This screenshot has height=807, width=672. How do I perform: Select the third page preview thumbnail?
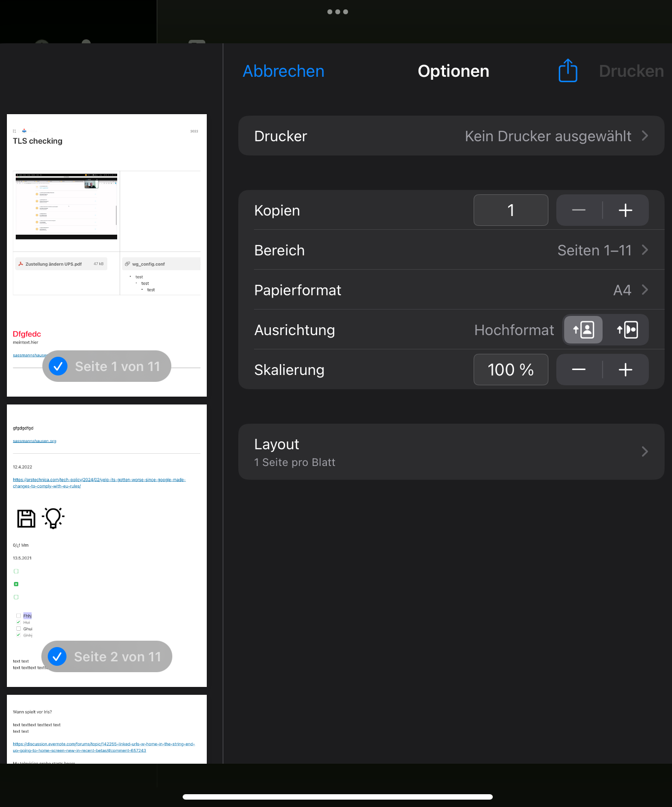click(107, 729)
